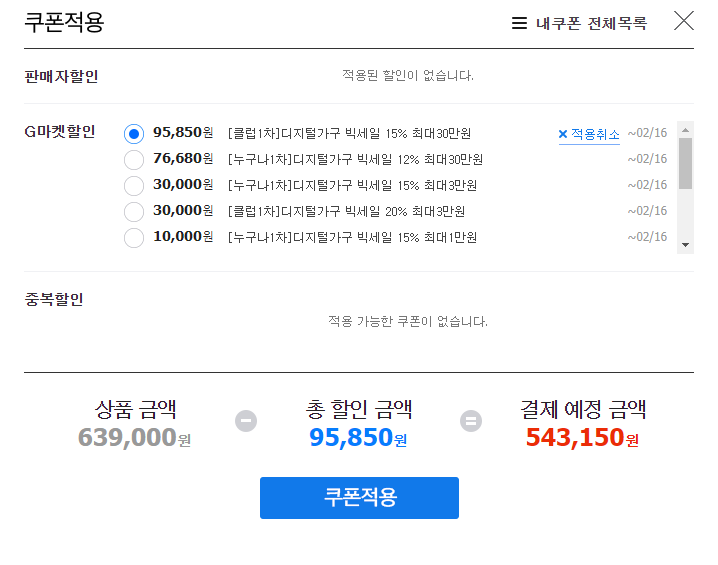Select the 76,680원 coupon radio button

click(134, 160)
